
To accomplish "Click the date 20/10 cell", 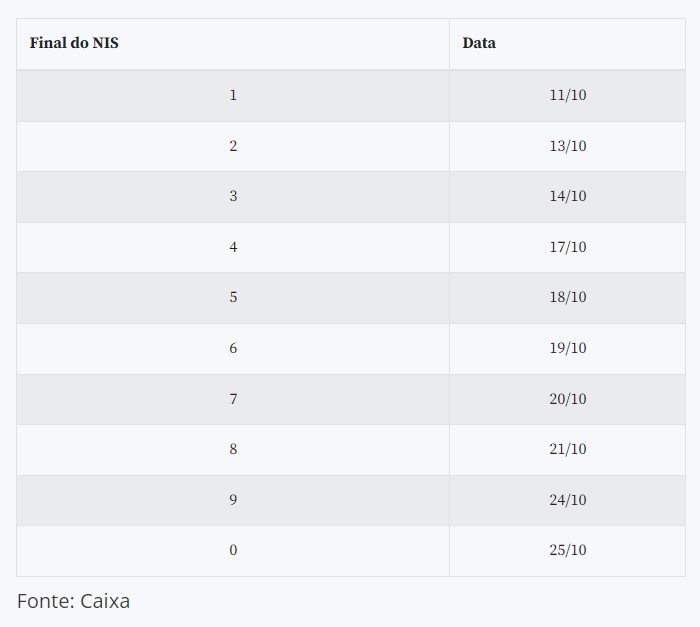I will click(x=567, y=399).
